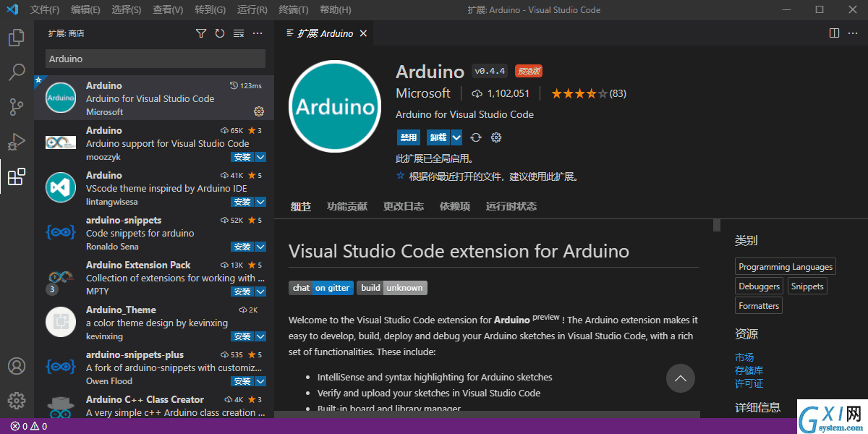This screenshot has width=868, height=434.
Task: Click the large Arduino extension logo
Action: tap(336, 107)
